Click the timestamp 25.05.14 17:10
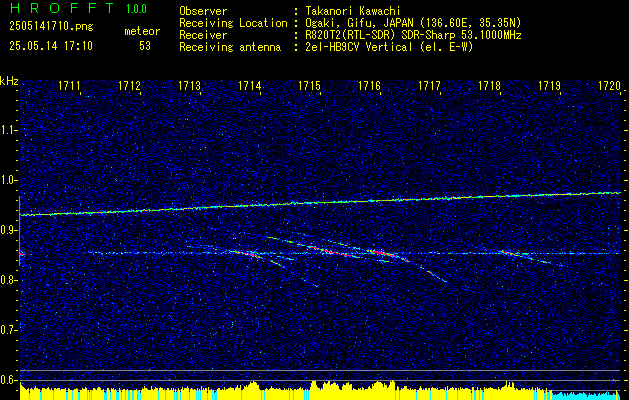The image size is (629, 400). [x=51, y=46]
